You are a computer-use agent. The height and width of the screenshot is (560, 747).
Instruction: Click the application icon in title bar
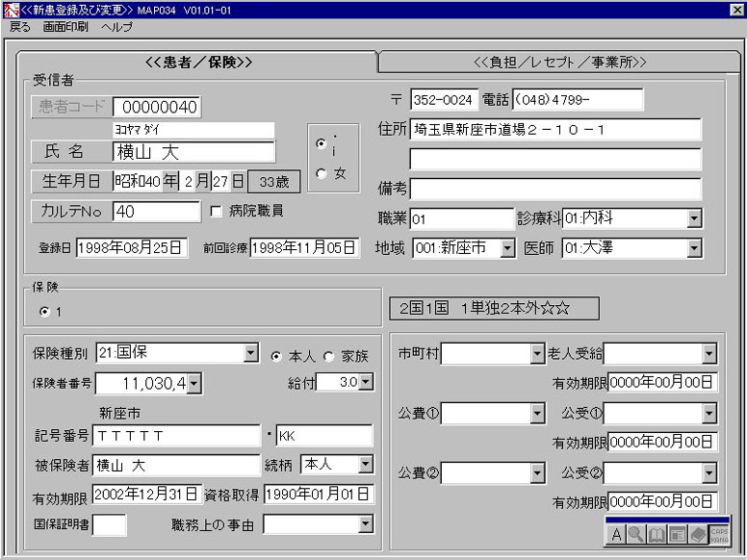(x=10, y=10)
